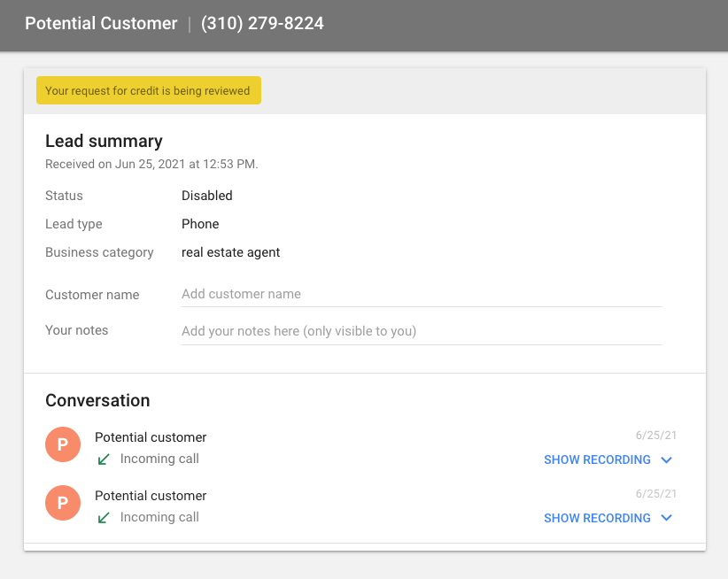Focus the Add customer name field

point(421,294)
